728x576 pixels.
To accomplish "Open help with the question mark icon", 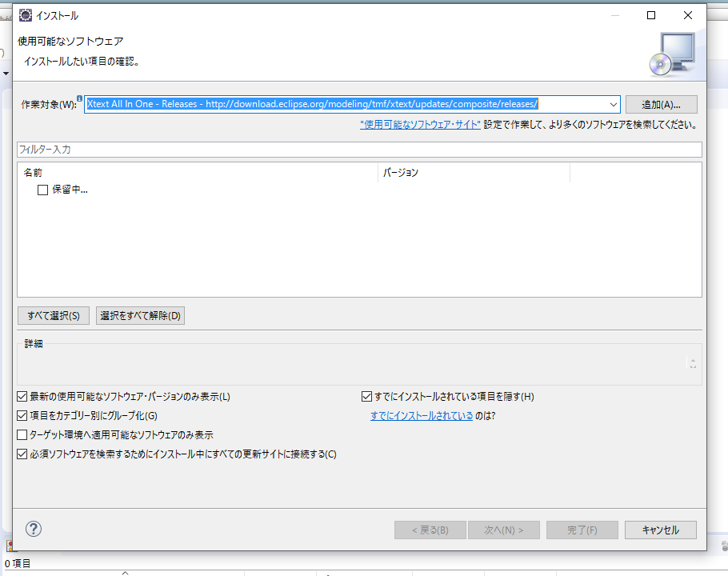I will pos(34,529).
